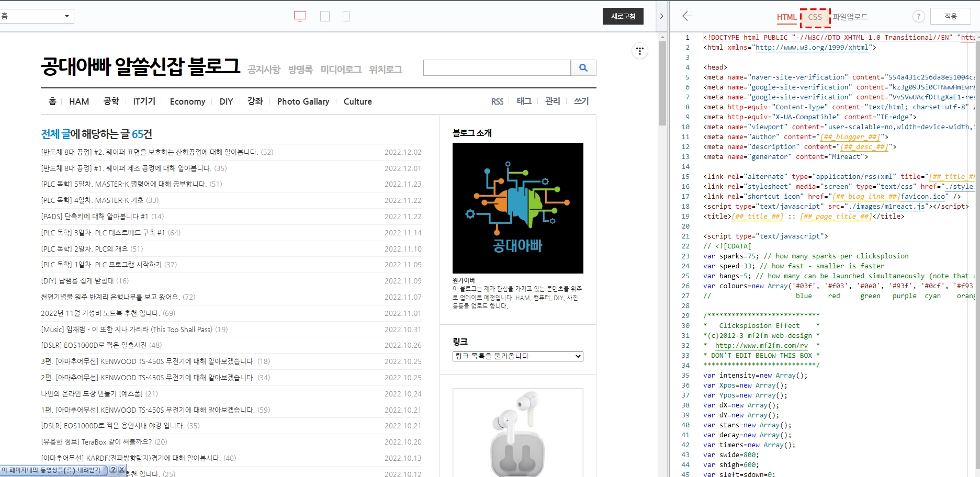980x477 pixels.
Task: Click the blog search magnifier button
Action: point(583,68)
